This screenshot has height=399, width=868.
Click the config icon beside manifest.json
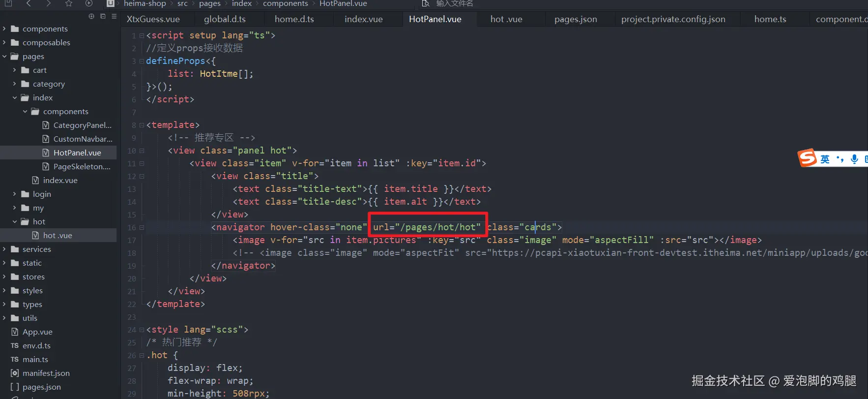15,373
